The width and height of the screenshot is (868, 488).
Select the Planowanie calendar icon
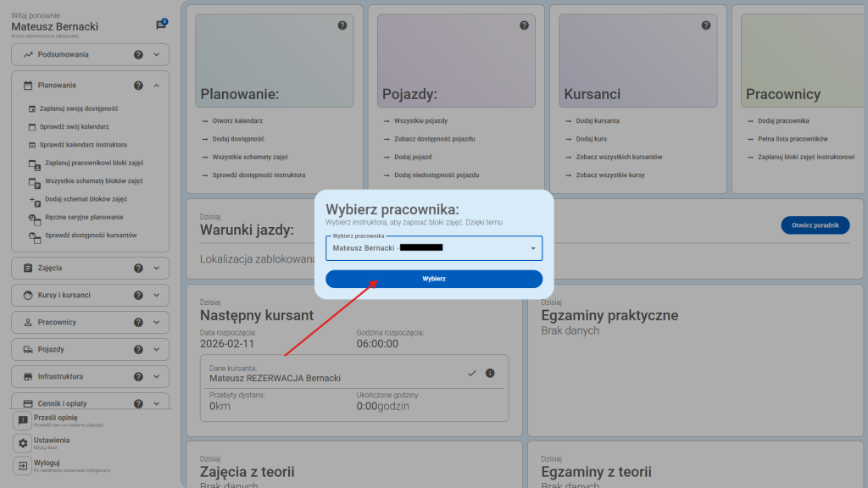pos(29,85)
